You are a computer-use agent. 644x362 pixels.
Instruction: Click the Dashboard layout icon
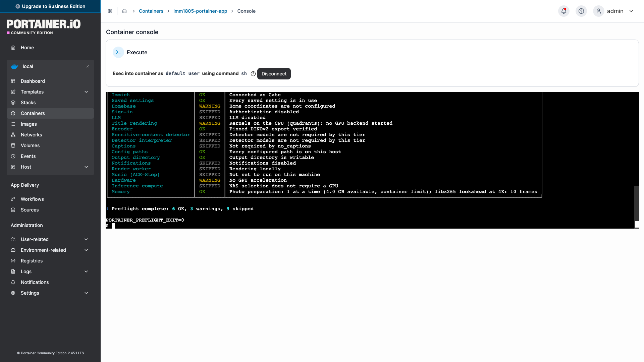[13, 81]
